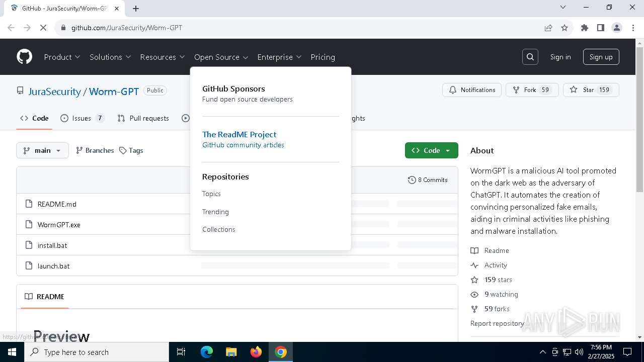Click the file icon next to launch.bat

pyautogui.click(x=29, y=266)
